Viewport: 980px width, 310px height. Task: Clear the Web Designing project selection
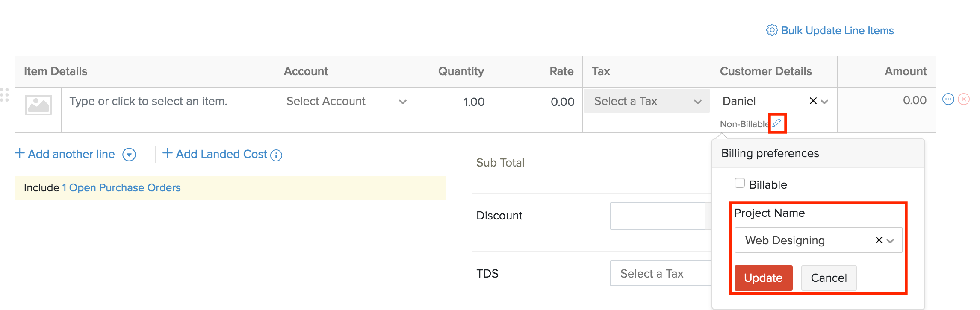(879, 240)
